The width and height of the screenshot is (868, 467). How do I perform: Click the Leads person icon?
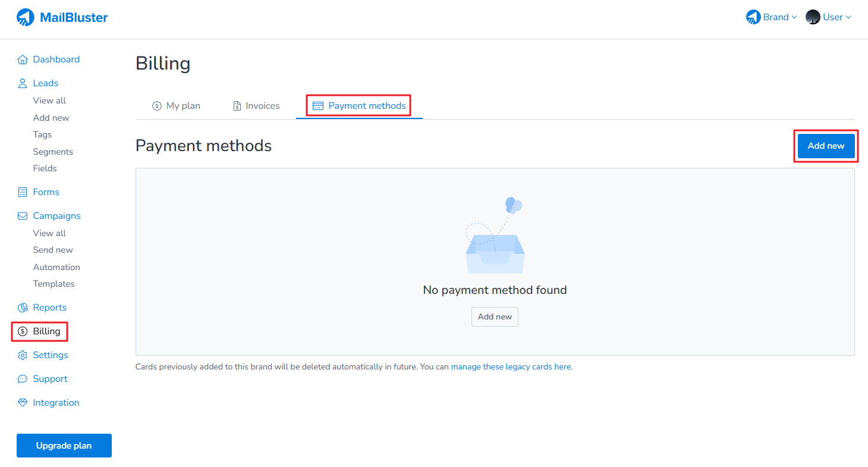coord(23,83)
